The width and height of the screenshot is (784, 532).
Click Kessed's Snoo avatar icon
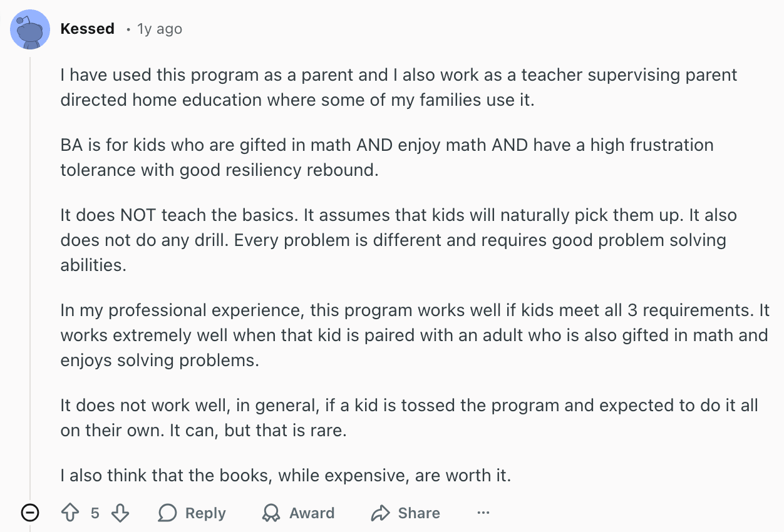(x=28, y=29)
